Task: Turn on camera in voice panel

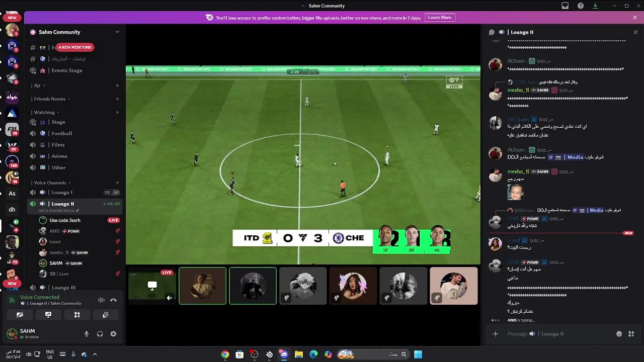Action: coord(20,315)
